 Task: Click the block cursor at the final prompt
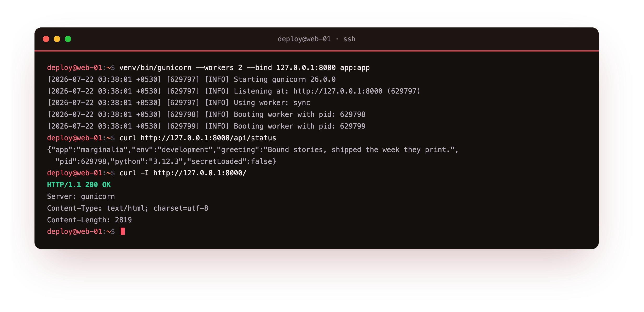tap(123, 232)
